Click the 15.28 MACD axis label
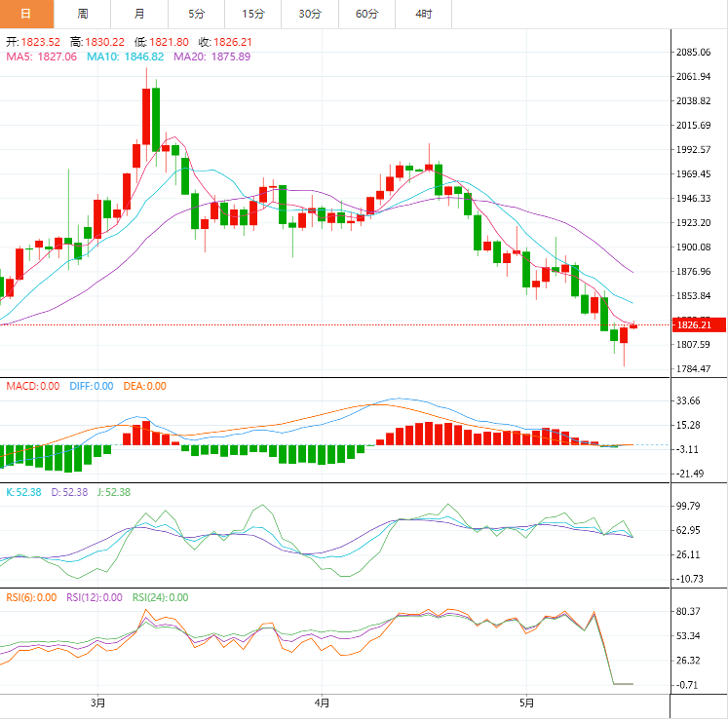 (688, 425)
